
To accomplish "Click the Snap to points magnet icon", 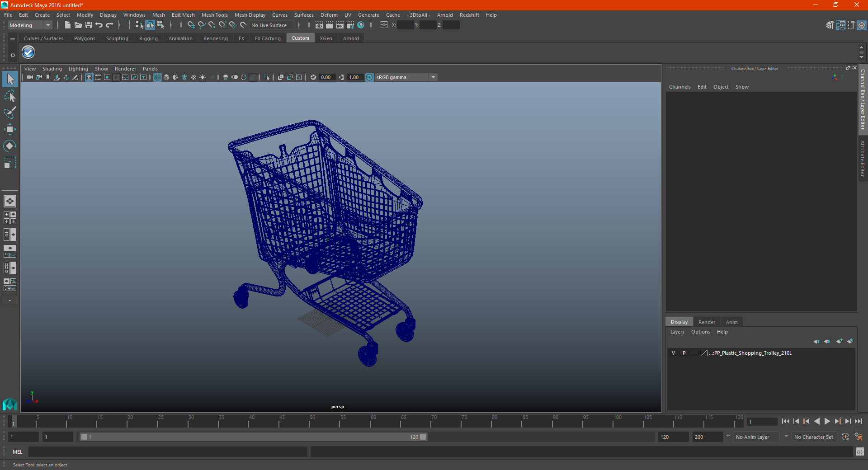I will pyautogui.click(x=212, y=25).
